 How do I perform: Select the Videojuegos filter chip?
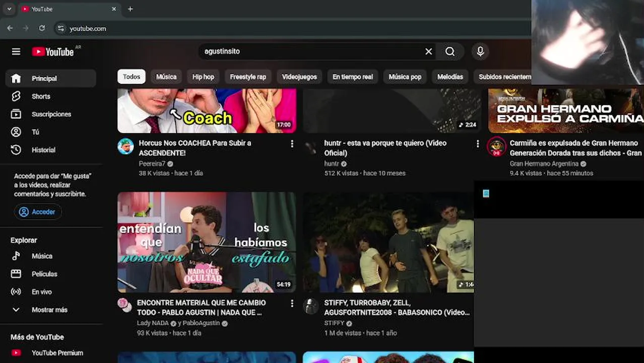(x=299, y=77)
